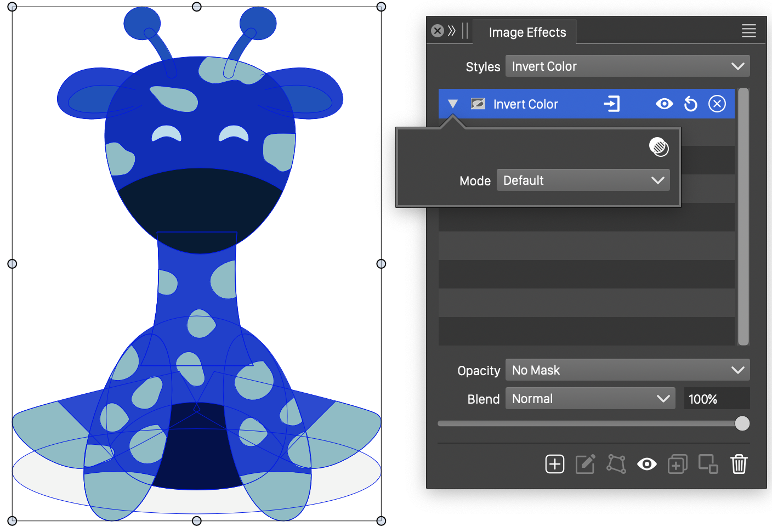The height and width of the screenshot is (532, 772).
Task: Reset the Invert Color effect
Action: click(690, 104)
